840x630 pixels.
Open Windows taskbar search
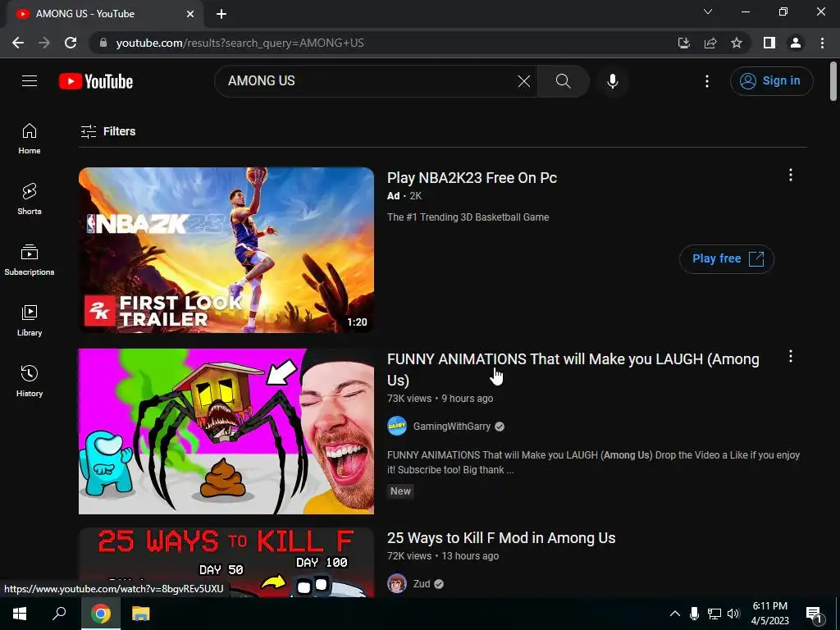[x=59, y=614]
